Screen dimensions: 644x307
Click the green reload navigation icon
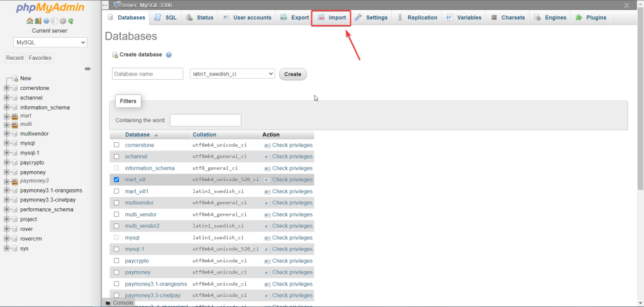click(70, 21)
